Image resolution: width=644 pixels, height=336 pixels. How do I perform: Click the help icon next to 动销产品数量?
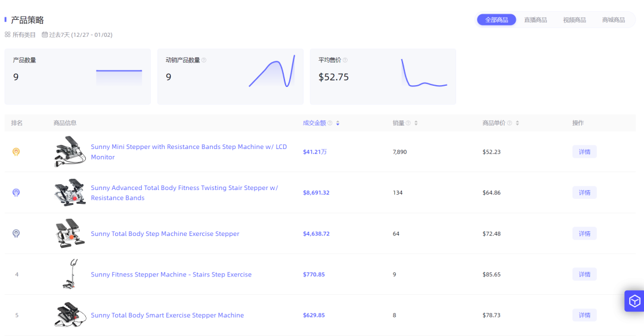[204, 60]
